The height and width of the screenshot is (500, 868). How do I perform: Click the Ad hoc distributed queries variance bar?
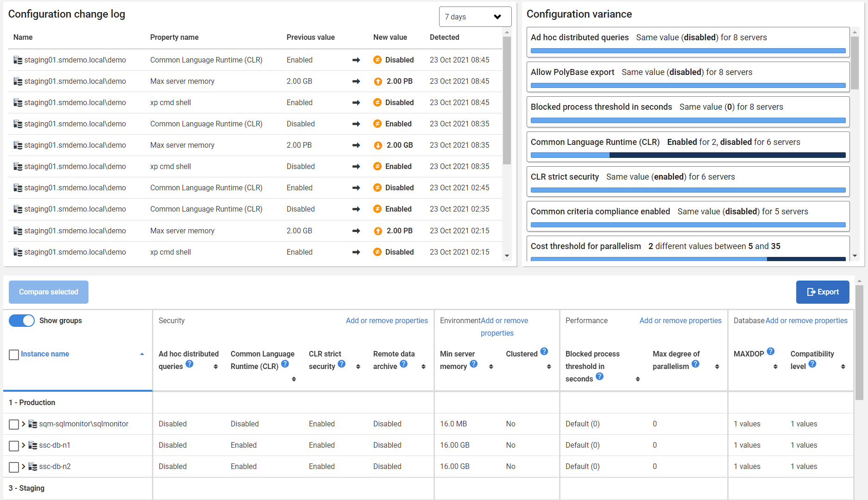(688, 51)
